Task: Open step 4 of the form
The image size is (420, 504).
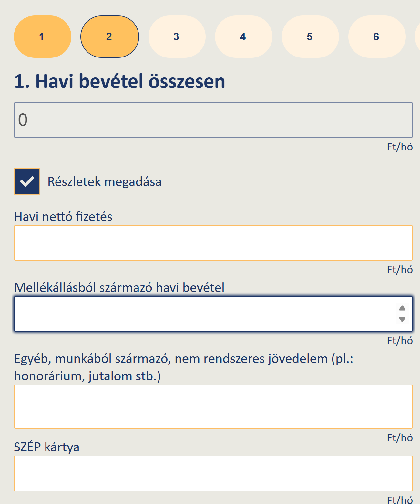Action: [x=243, y=37]
